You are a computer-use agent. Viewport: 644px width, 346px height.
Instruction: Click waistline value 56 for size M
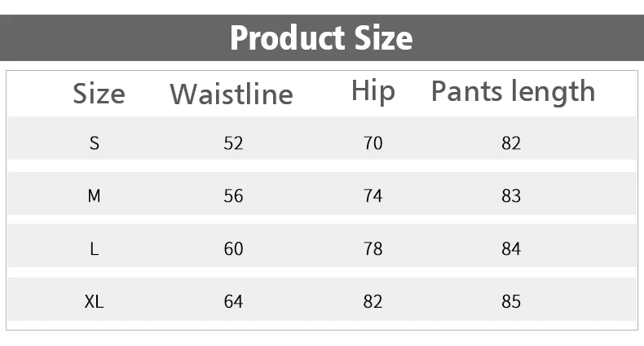233,196
